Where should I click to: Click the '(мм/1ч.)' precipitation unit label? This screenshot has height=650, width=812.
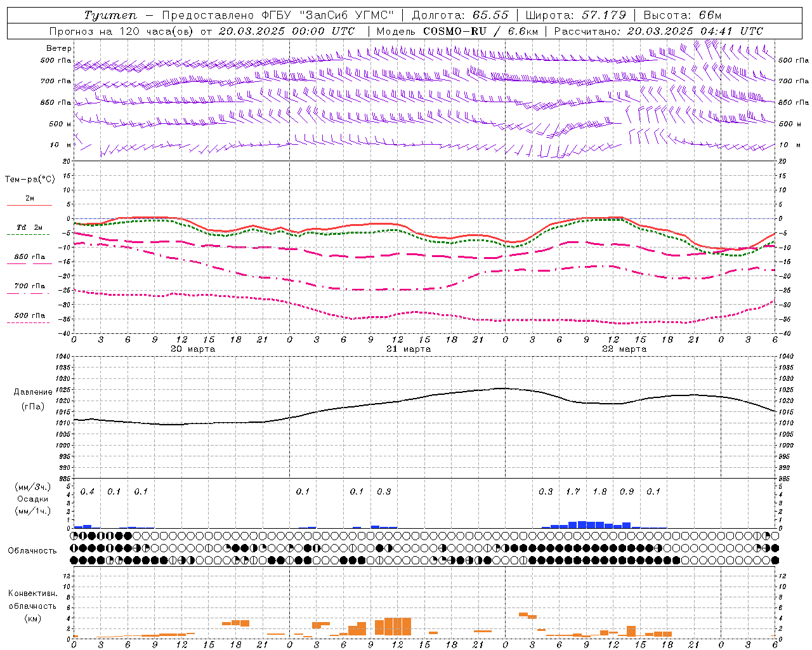pos(33,511)
